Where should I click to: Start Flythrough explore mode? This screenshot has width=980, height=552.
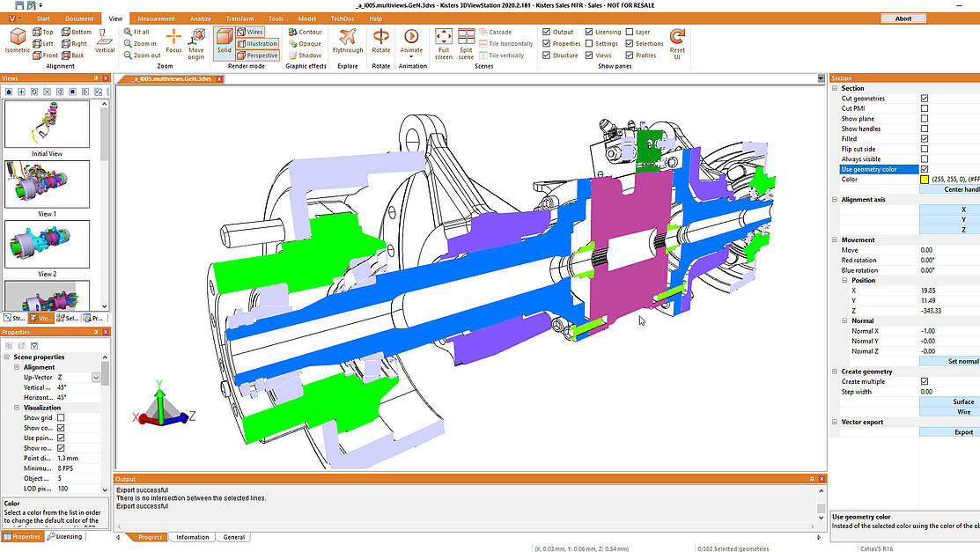click(x=348, y=41)
